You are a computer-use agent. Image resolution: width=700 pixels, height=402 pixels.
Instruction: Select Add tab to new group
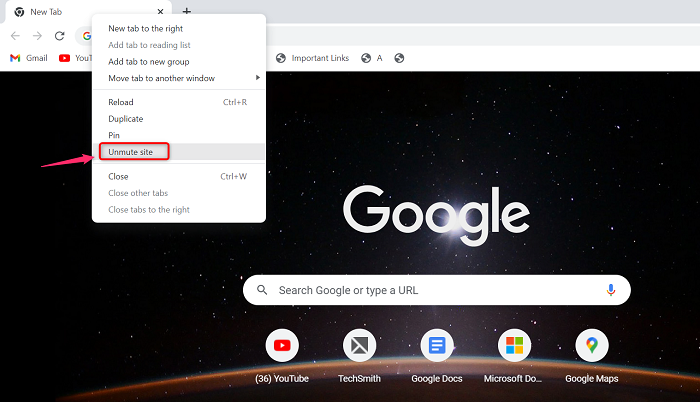point(179,62)
